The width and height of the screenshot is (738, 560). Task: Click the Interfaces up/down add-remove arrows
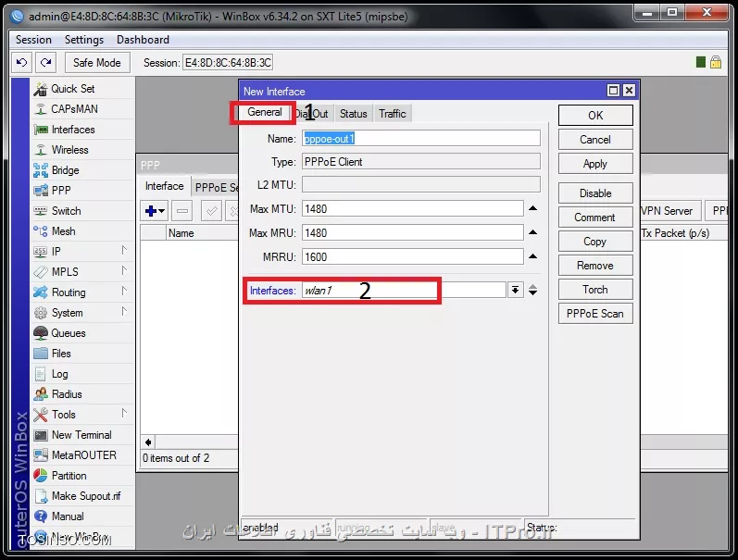pos(532,290)
